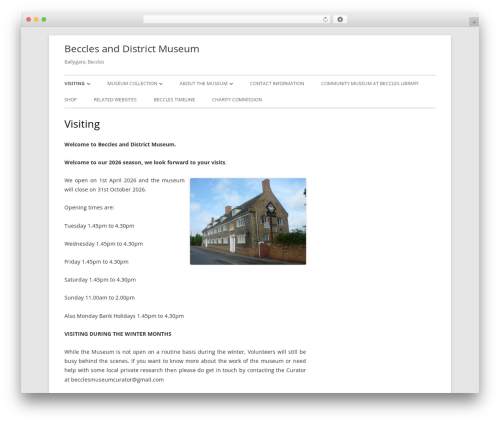Click the Wednesday 1.45pm to 4.30pm line
This screenshot has height=423, width=500.
[104, 244]
